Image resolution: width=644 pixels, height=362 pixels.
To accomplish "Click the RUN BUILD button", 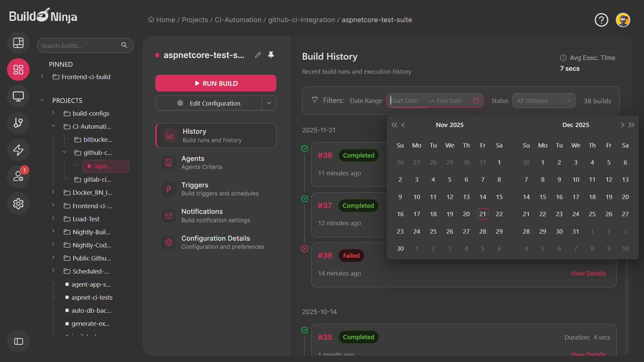I will point(216,83).
